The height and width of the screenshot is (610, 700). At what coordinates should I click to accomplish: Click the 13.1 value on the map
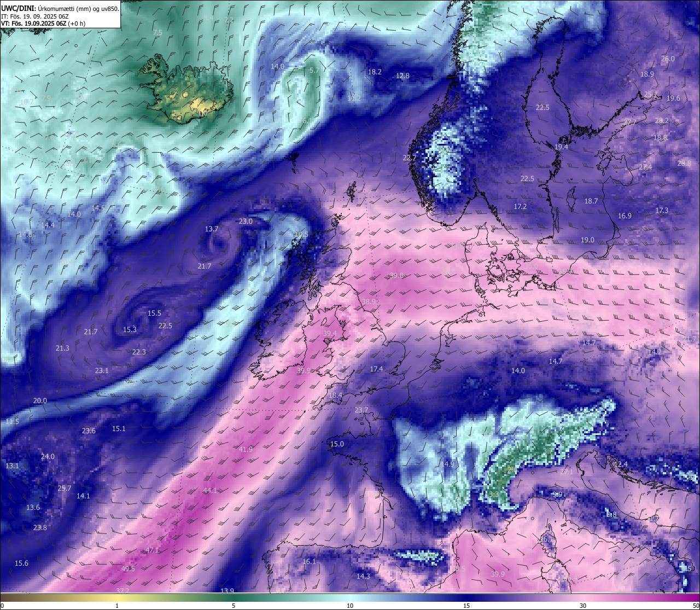(x=12, y=466)
